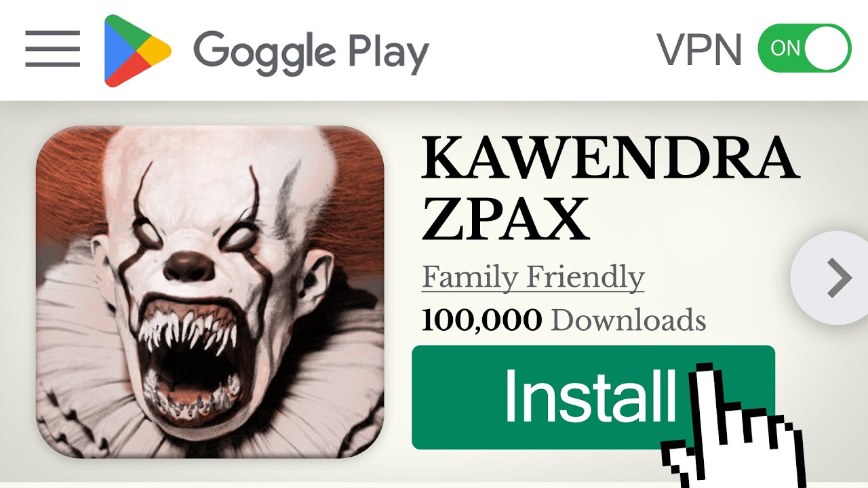The image size is (868, 488).
Task: Click the 100,000 download count number
Action: pyautogui.click(x=481, y=320)
